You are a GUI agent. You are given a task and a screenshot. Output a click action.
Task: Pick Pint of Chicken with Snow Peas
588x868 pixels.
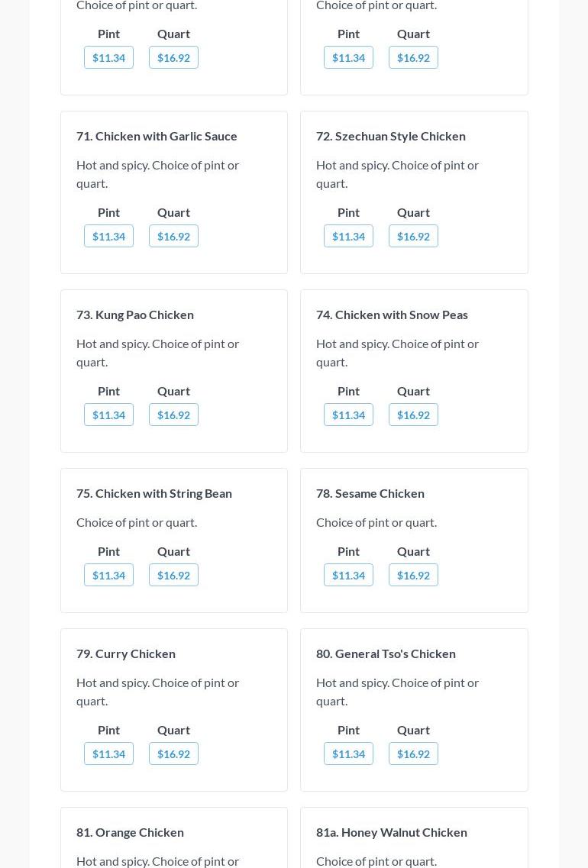pos(348,415)
